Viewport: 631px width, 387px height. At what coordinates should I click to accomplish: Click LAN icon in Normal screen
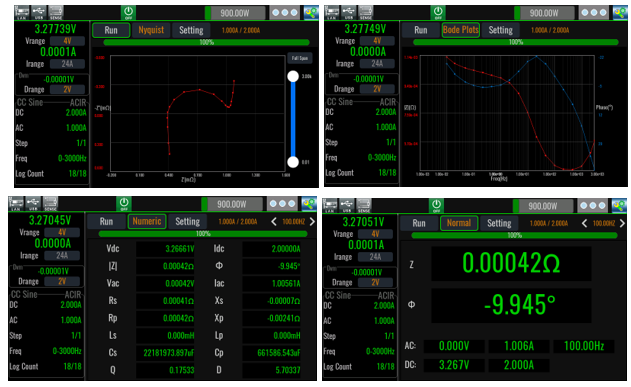click(x=330, y=205)
